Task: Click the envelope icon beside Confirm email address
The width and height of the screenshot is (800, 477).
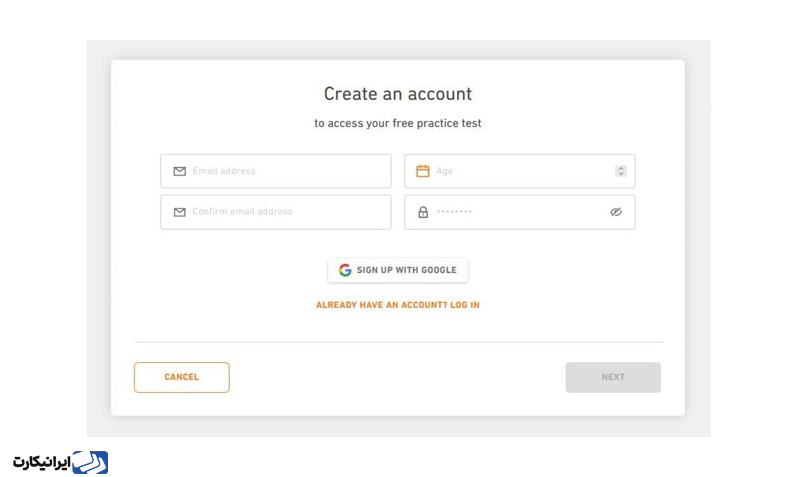Action: click(x=180, y=212)
